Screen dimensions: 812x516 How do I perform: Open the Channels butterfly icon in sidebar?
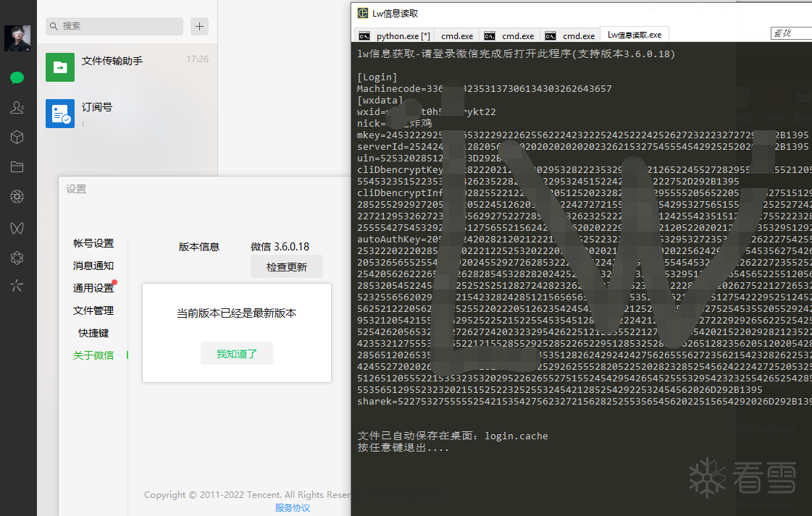pos(17,228)
